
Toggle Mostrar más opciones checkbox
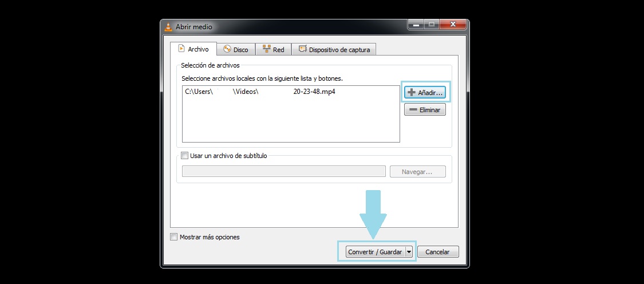point(174,236)
